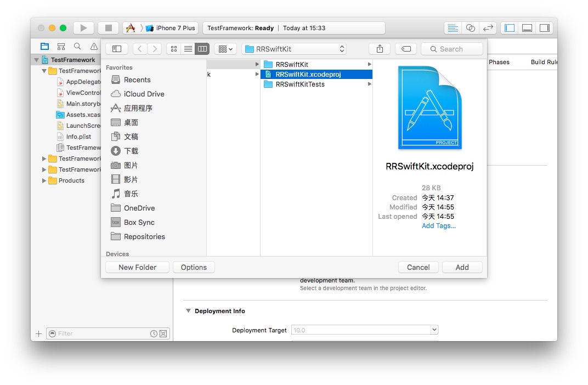
Task: Focus the Search field in dialog
Action: [452, 49]
